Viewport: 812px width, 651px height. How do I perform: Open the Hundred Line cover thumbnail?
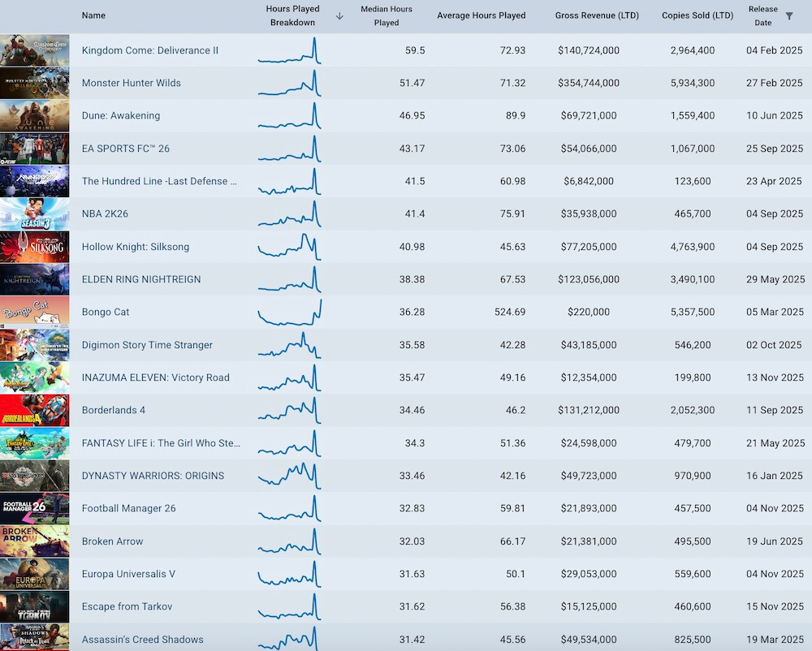coord(35,181)
